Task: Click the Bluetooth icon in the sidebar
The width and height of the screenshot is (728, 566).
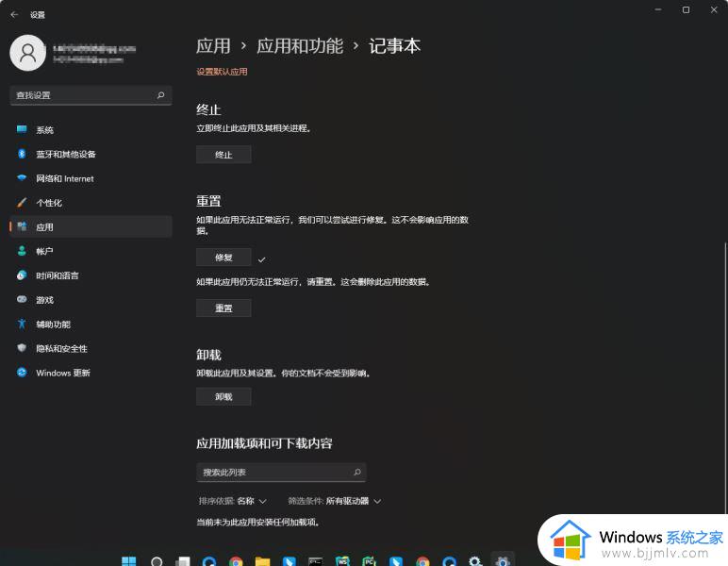Action: click(22, 154)
